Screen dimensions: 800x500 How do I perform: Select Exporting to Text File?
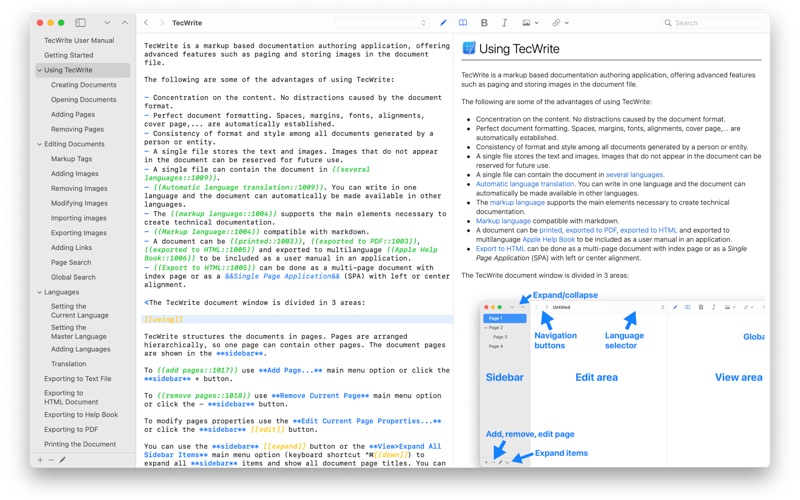(78, 379)
